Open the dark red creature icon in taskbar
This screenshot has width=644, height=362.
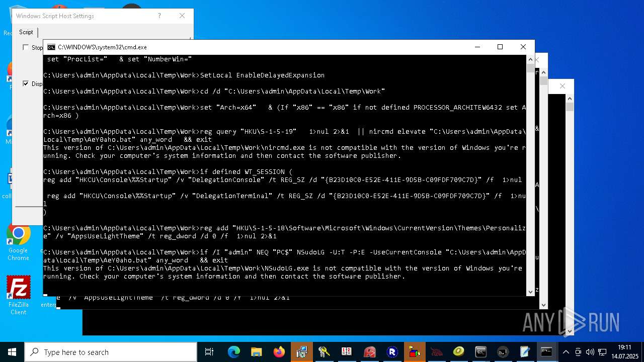pyautogui.click(x=436, y=352)
